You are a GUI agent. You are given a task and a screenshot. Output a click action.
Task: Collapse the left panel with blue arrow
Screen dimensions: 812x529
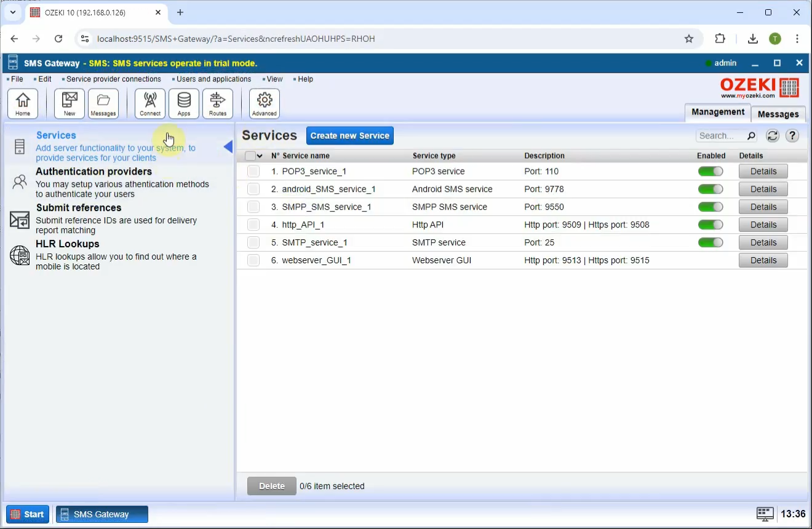(228, 147)
